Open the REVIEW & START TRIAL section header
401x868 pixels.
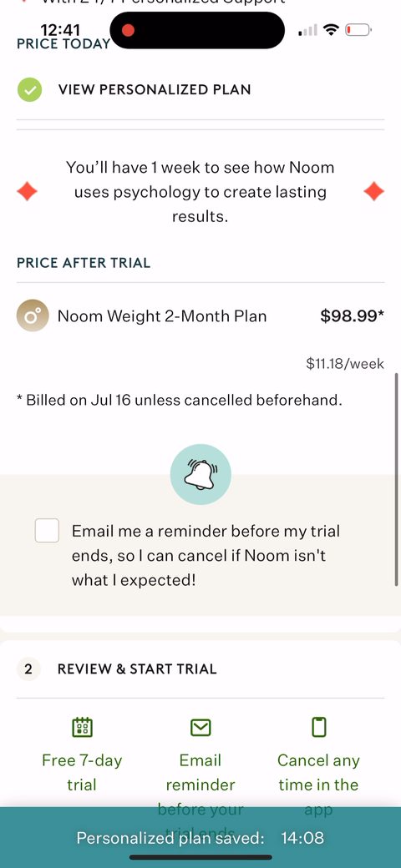pyautogui.click(x=137, y=669)
